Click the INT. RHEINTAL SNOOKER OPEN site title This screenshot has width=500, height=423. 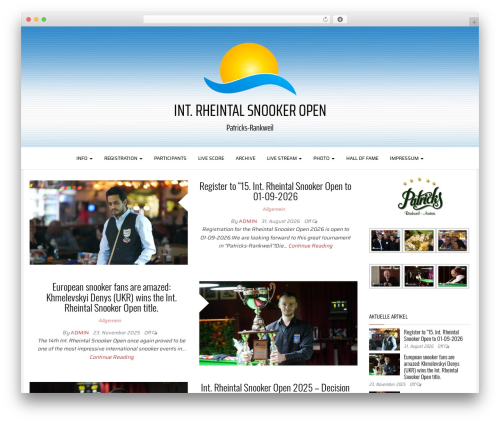click(250, 111)
